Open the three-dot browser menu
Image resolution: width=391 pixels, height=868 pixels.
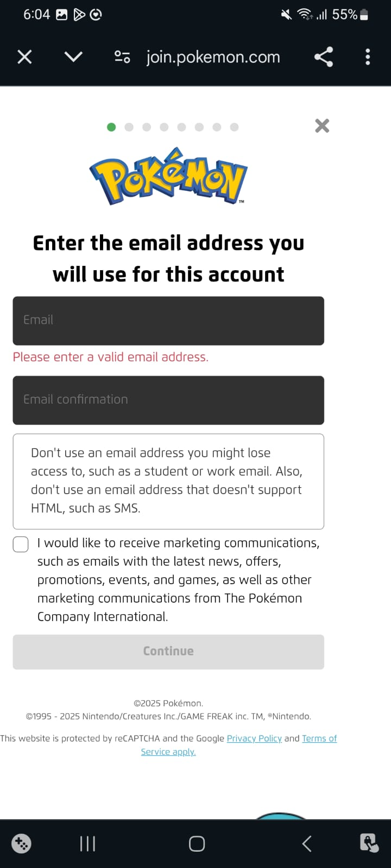click(x=368, y=57)
